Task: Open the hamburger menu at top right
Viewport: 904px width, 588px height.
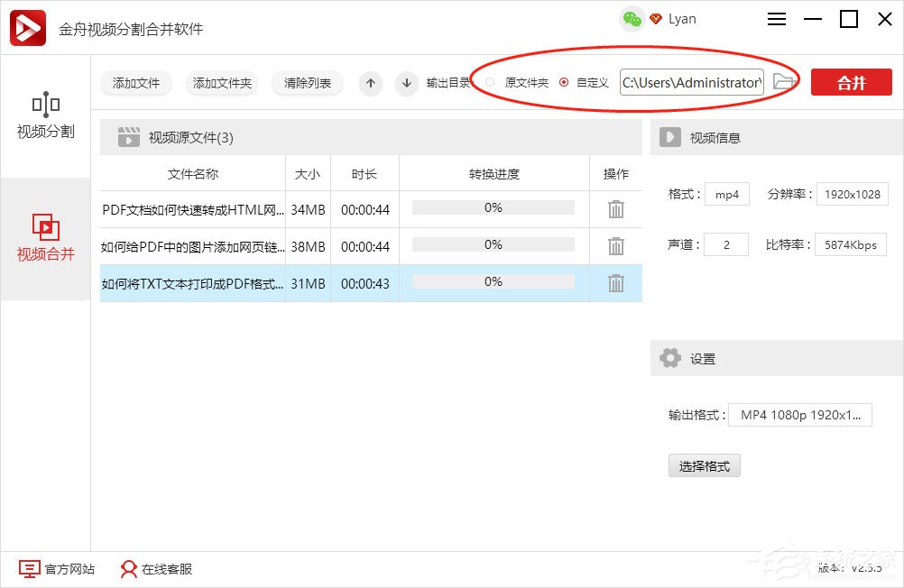Action: click(x=776, y=18)
